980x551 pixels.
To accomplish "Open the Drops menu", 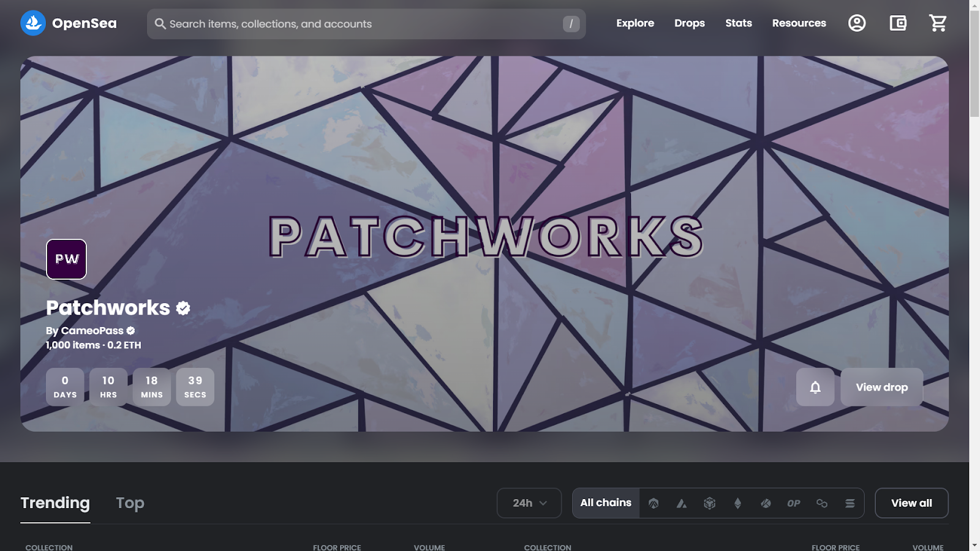I will coord(690,23).
